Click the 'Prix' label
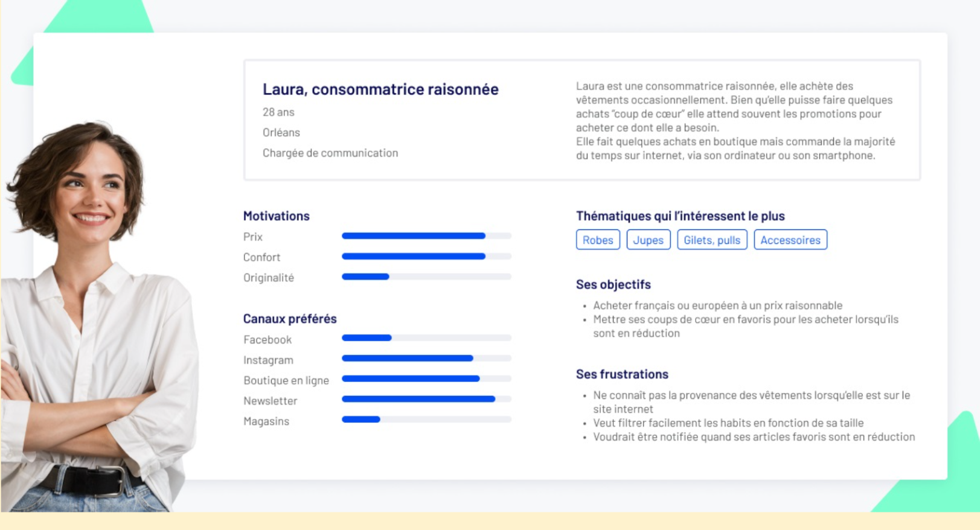This screenshot has width=980, height=530. [253, 237]
